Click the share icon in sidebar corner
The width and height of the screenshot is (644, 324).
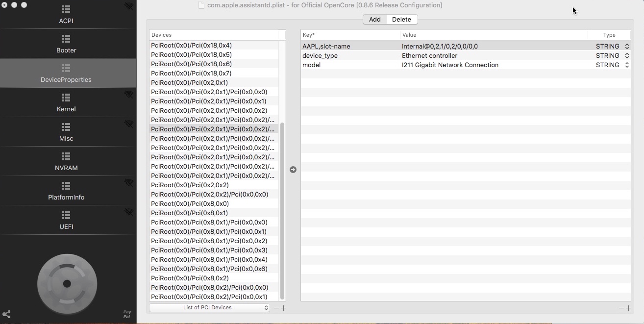(x=6, y=314)
